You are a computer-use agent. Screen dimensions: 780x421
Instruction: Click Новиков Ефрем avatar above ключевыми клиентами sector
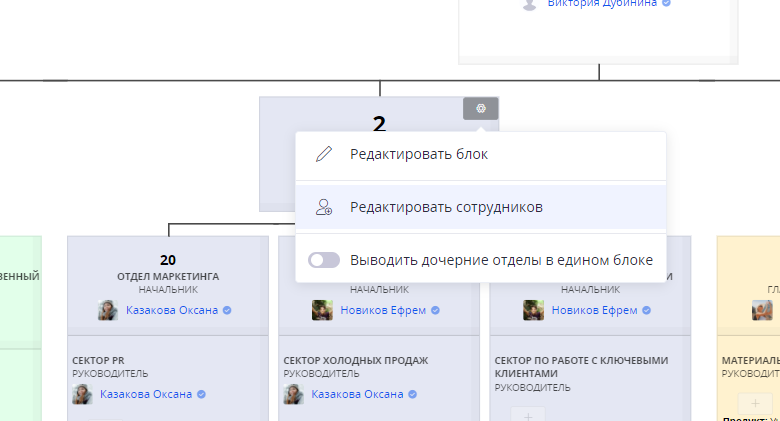tap(533, 310)
